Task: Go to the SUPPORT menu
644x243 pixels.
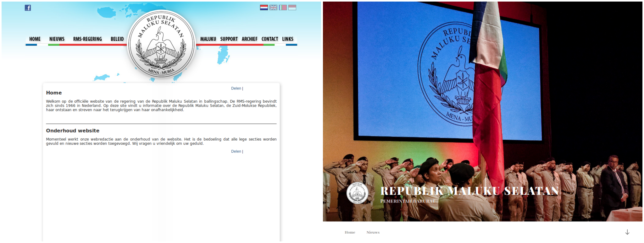Action: (x=229, y=39)
